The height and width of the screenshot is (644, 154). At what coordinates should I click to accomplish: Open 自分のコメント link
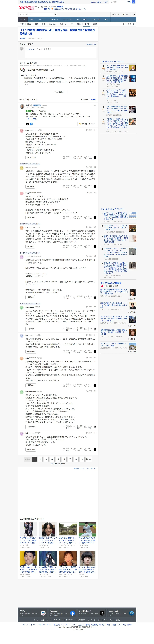coord(91,44)
